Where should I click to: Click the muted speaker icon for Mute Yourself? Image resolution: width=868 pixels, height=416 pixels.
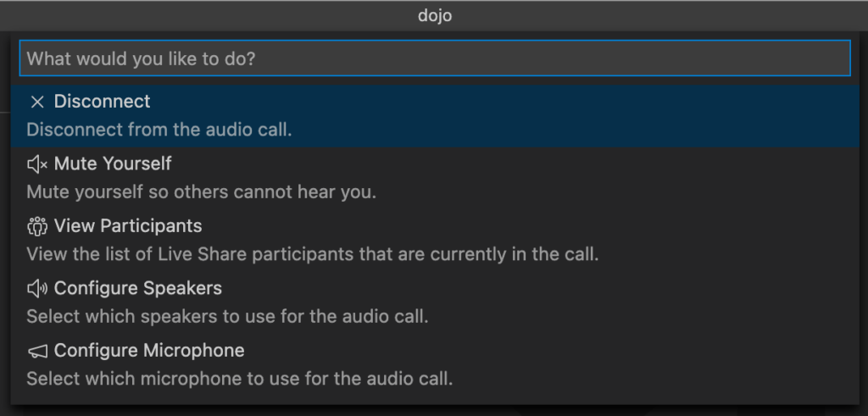click(x=37, y=164)
